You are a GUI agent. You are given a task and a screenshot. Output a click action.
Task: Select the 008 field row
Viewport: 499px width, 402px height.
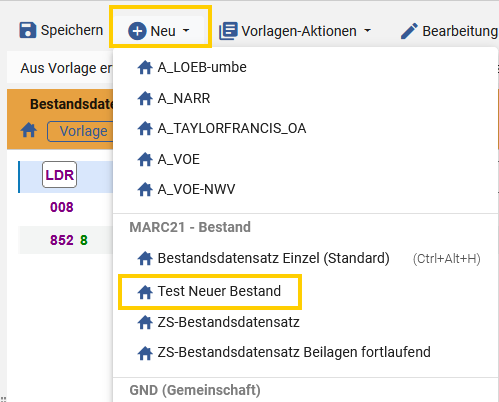66,207
